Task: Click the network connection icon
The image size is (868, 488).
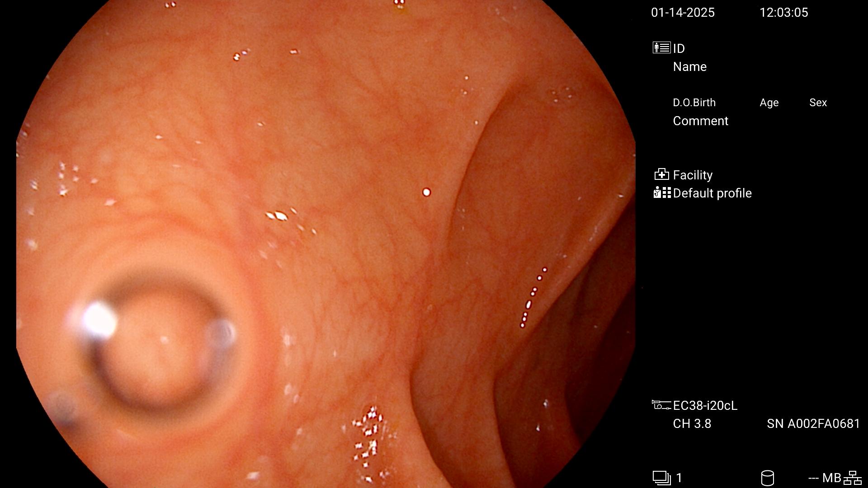Action: coord(852,478)
